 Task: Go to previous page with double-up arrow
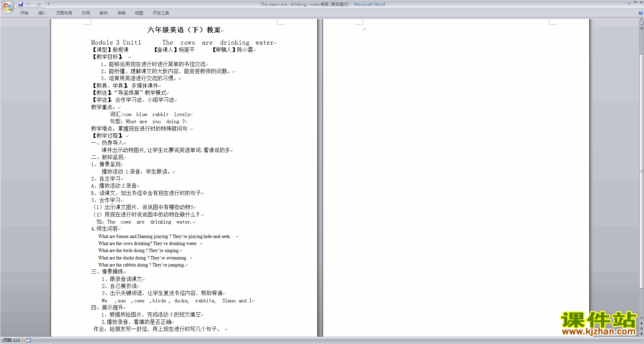(x=642, y=324)
